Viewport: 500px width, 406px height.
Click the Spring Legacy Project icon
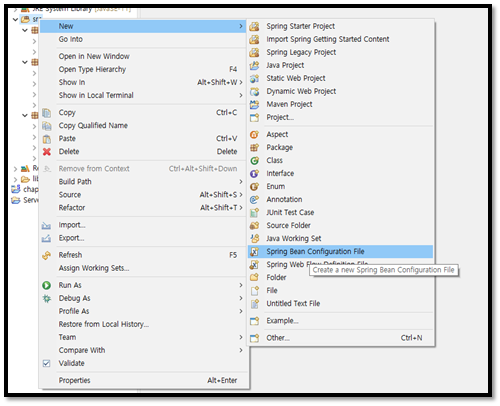coord(254,52)
